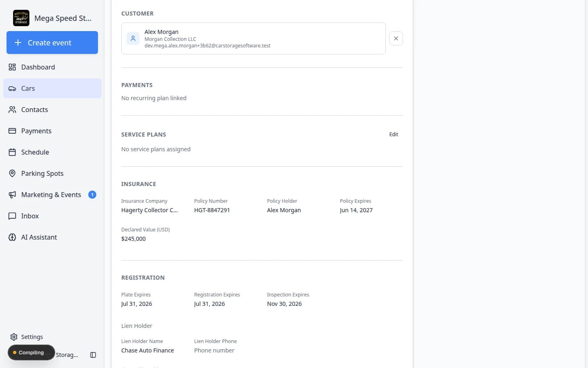Remove customer Alex Morgan with the X button
This screenshot has width=588, height=368.
pyautogui.click(x=396, y=38)
